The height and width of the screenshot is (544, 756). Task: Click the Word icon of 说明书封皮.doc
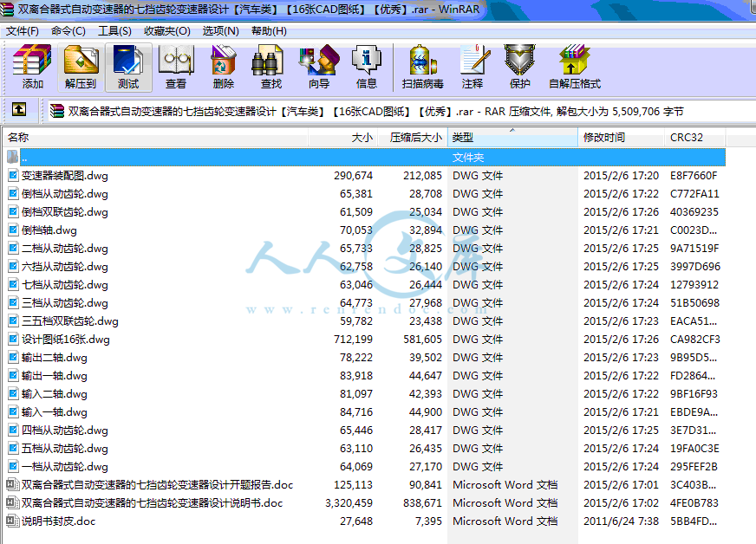[x=12, y=521]
